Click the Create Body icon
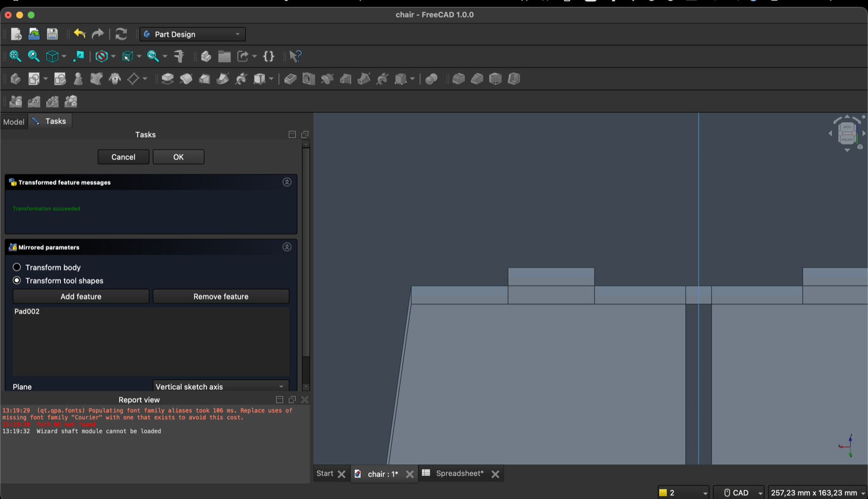Viewport: 868px width, 499px height. (x=15, y=79)
